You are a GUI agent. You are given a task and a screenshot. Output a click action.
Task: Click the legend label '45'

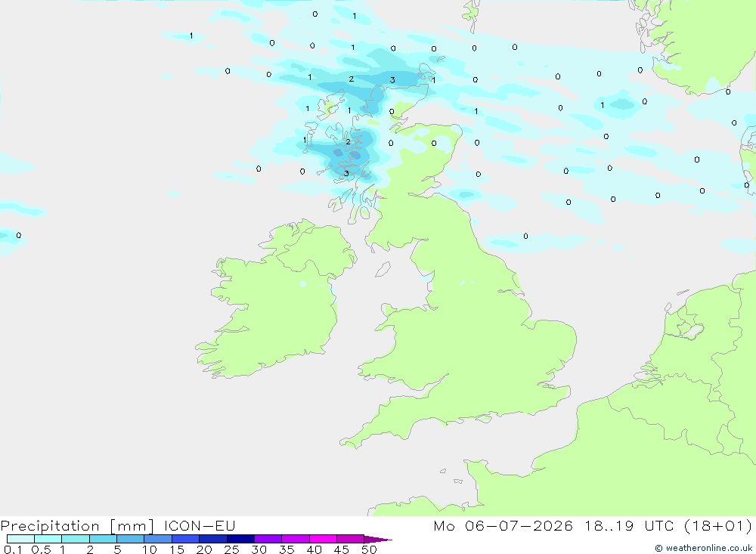342,549
